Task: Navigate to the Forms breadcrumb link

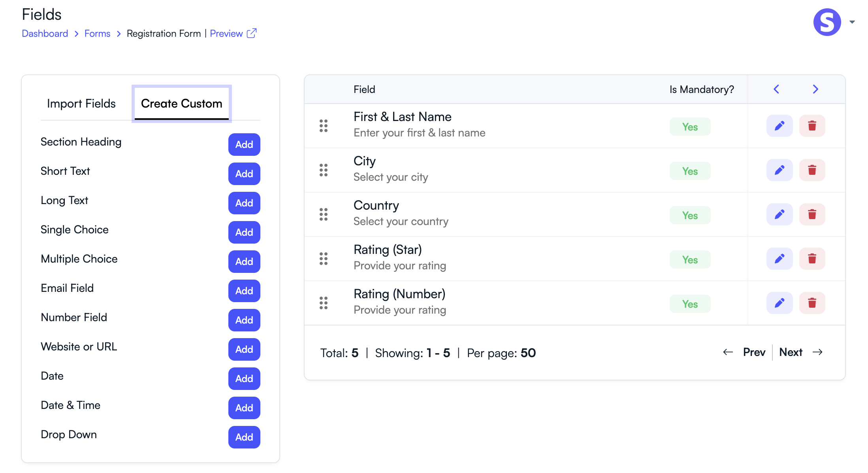Action: [x=97, y=34]
